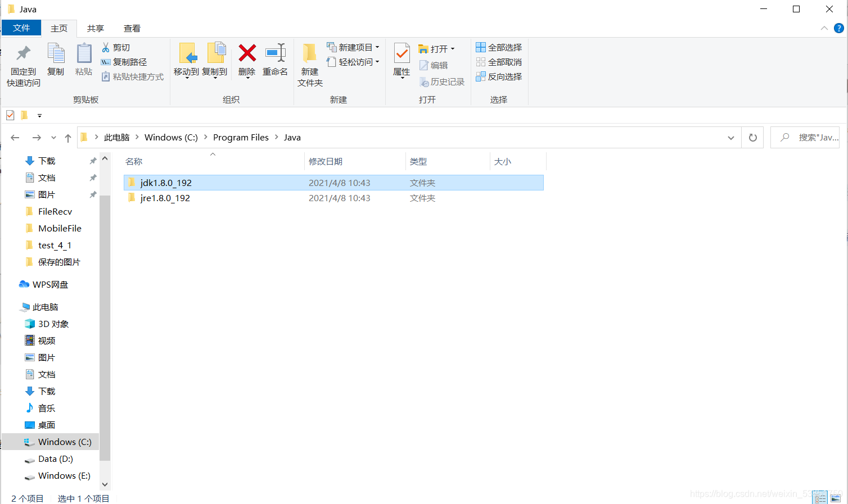Open FileRecv folder in navigation pane
Screen dimensions: 848x504
tap(55, 212)
